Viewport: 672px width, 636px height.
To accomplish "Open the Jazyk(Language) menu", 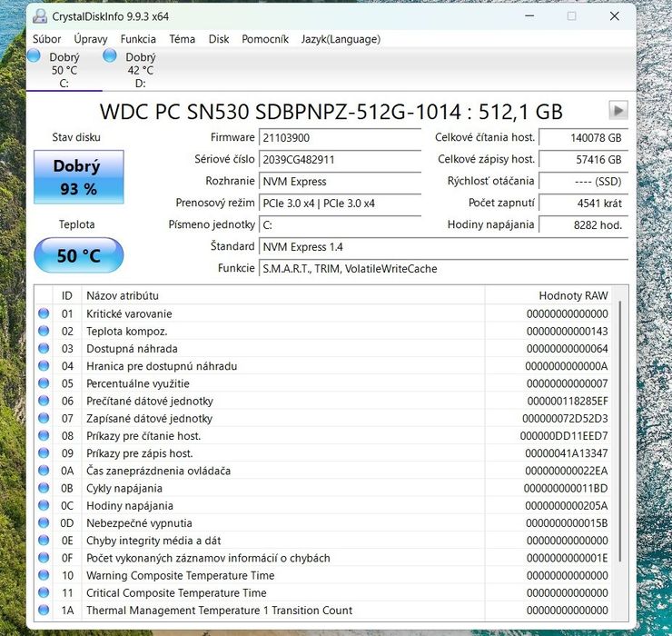I will point(341,39).
